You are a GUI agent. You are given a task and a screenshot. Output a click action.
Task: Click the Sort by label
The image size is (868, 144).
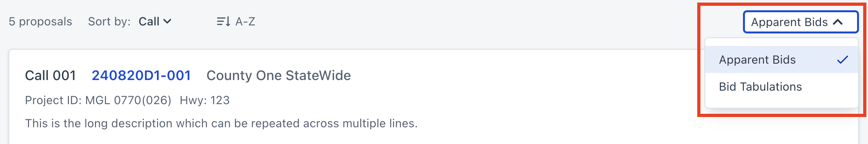(109, 22)
